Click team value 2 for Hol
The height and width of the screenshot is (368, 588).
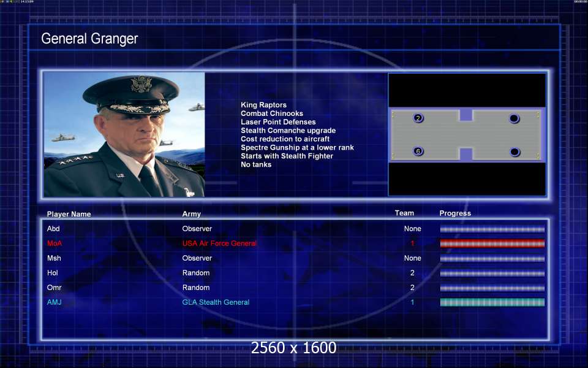point(412,273)
